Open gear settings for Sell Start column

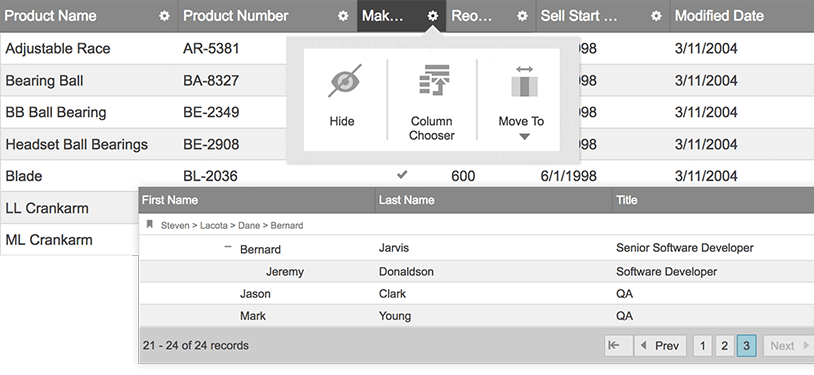(656, 16)
